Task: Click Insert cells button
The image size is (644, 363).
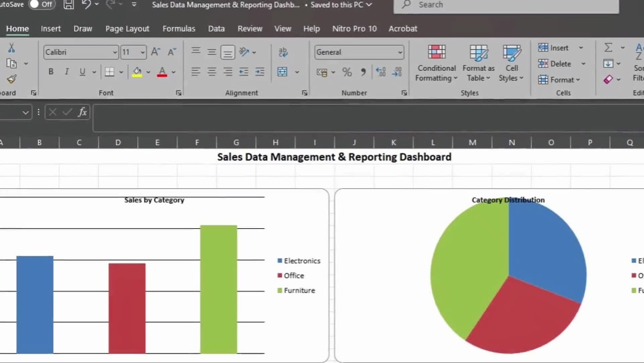Action: click(x=553, y=48)
